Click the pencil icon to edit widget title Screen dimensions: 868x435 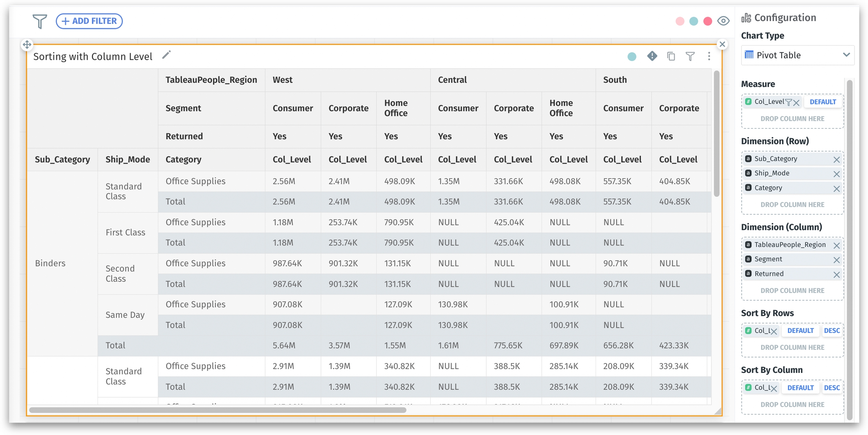pos(166,55)
